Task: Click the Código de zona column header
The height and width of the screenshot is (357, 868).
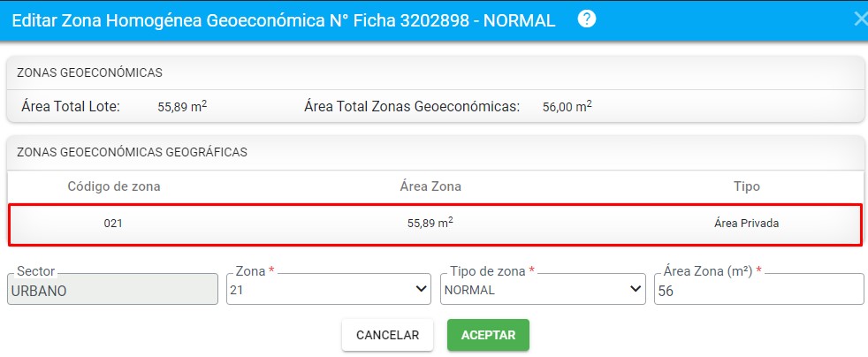Action: [x=114, y=186]
